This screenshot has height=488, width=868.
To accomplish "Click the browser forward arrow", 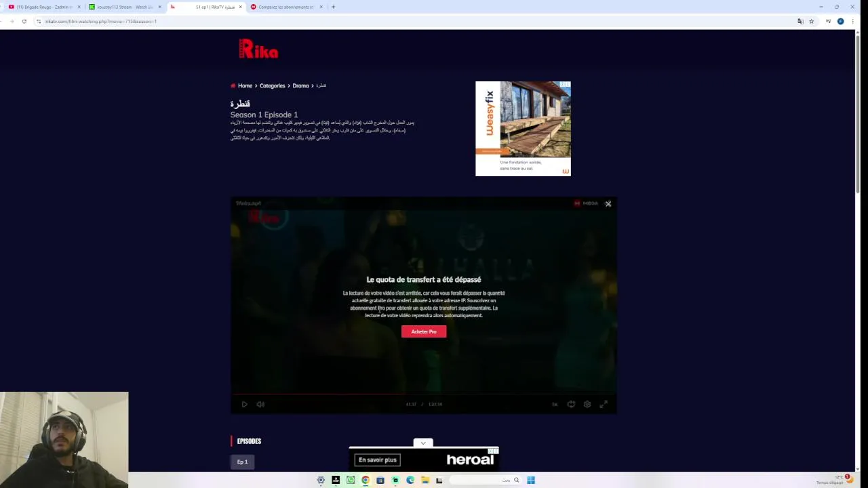I will [12, 21].
